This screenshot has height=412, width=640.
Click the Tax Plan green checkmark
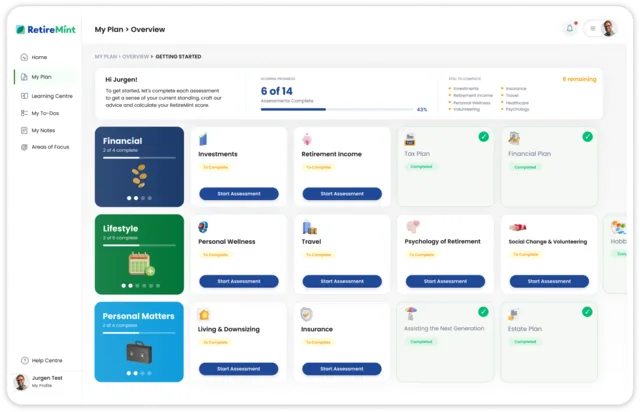[484, 137]
